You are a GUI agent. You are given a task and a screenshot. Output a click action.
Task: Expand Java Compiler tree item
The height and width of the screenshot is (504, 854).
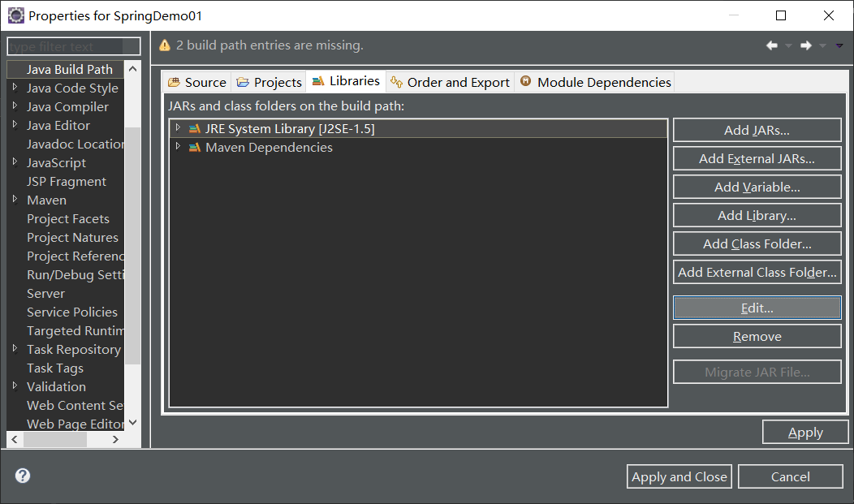[15, 106]
